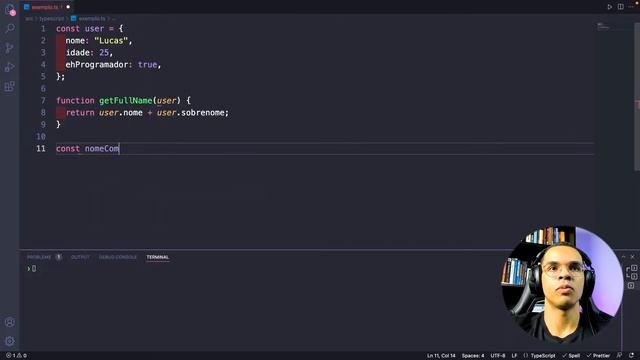This screenshot has width=640, height=360.
Task: Open the feedback icon in status bar
Action: (619, 356)
